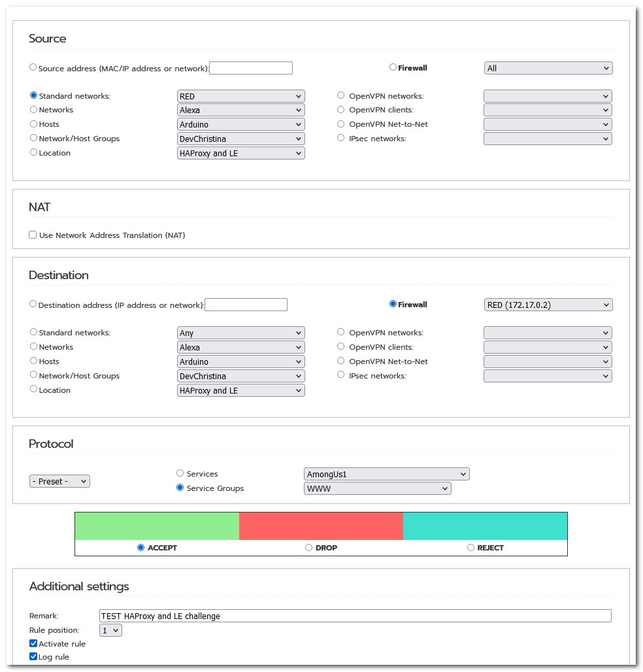This screenshot has width=643, height=672.
Task: Select Destination IPsec networks radio button
Action: (340, 375)
